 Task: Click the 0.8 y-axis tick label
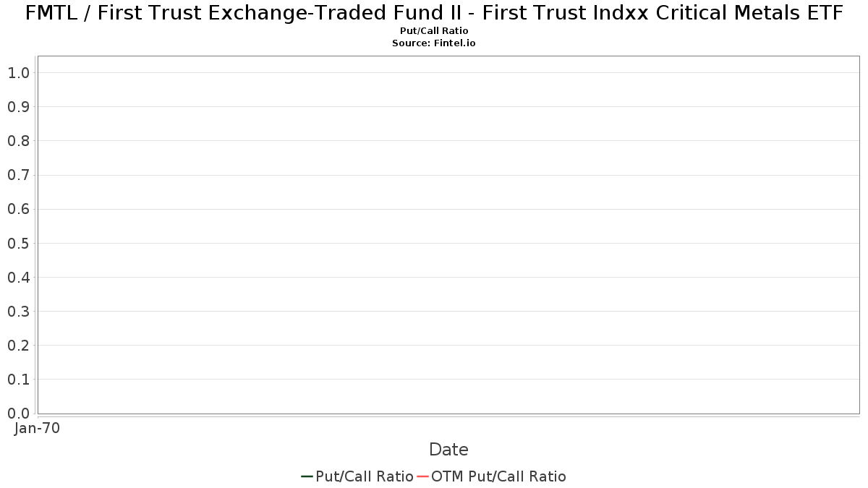[18, 141]
